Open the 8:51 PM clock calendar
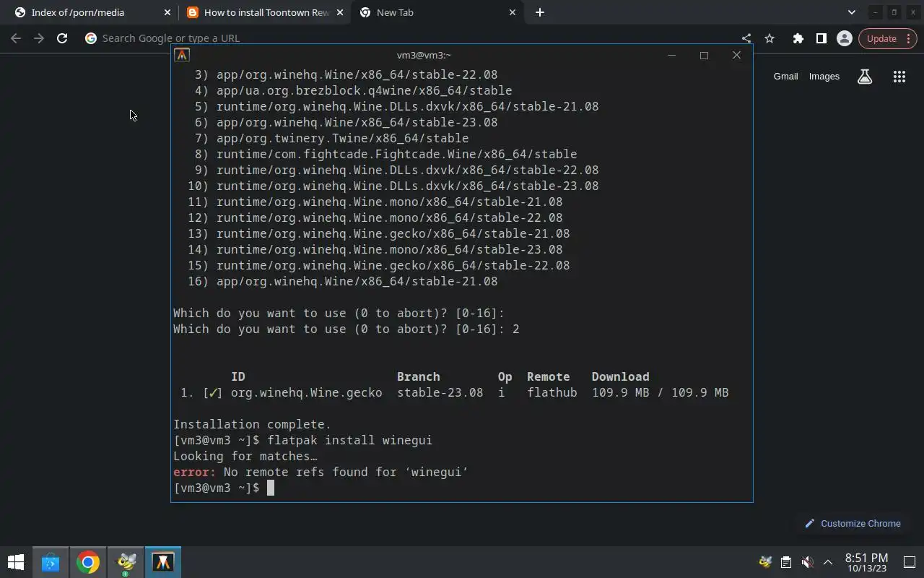Screen dimensions: 924x578 point(866,562)
